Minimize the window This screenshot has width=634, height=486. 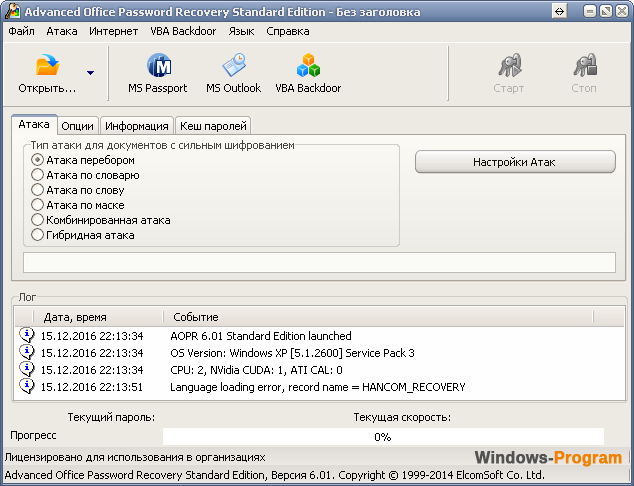point(590,11)
